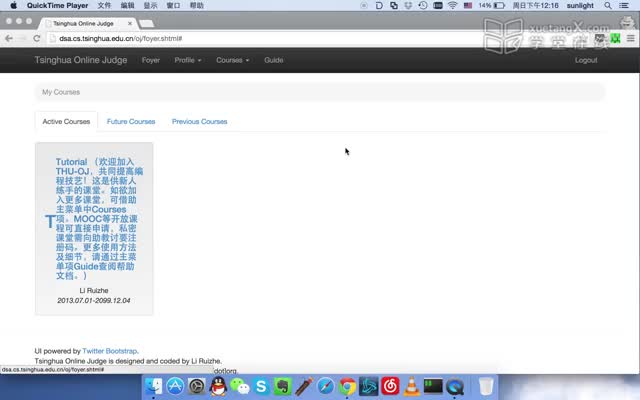Viewport: 640px width, 400px height.
Task: Select the Active Courses tab
Action: coord(66,122)
